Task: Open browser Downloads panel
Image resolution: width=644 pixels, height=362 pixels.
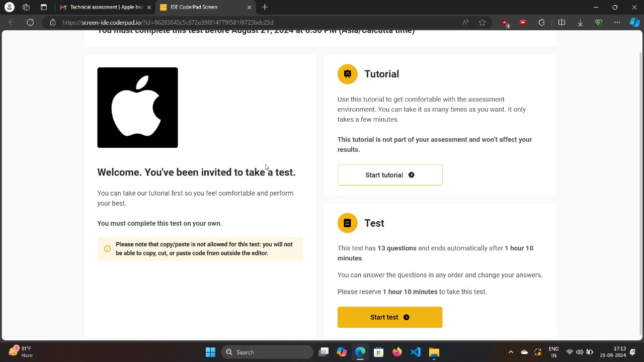Action: point(580,22)
